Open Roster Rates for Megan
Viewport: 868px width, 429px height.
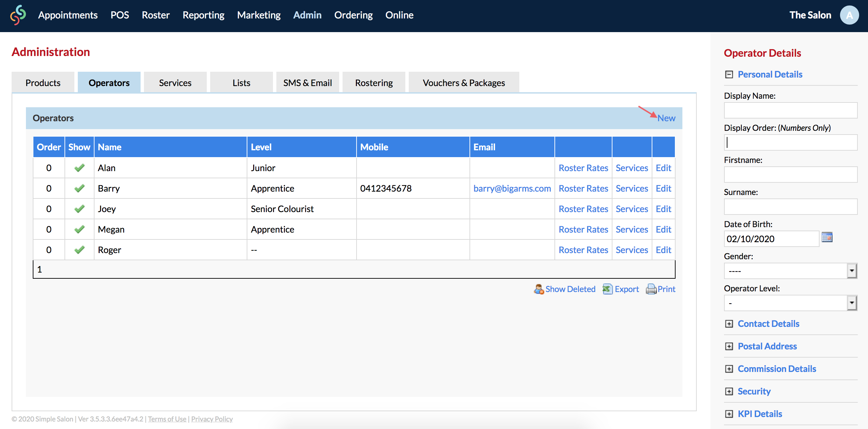tap(583, 229)
